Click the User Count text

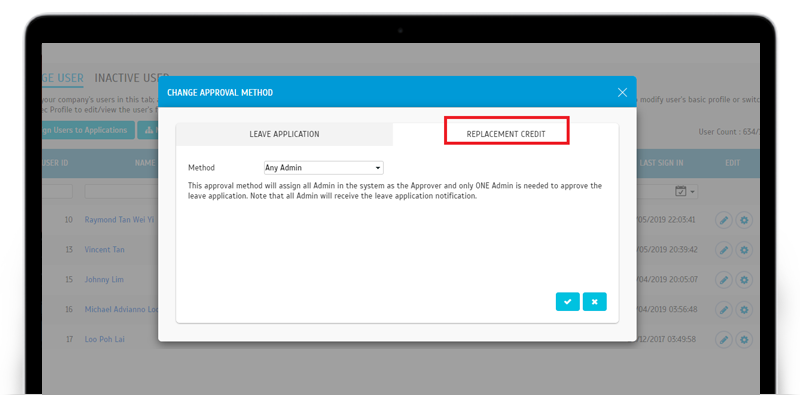tap(729, 132)
